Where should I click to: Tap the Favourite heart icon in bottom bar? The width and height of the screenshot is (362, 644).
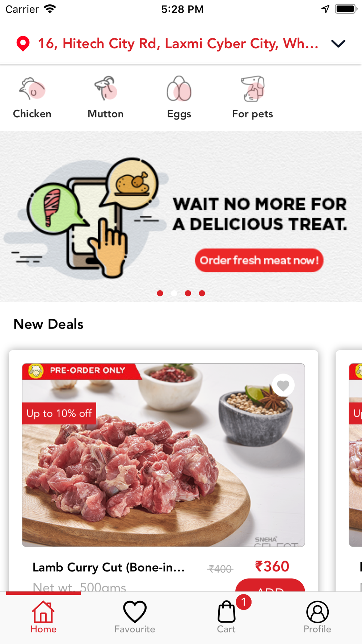coord(135,611)
